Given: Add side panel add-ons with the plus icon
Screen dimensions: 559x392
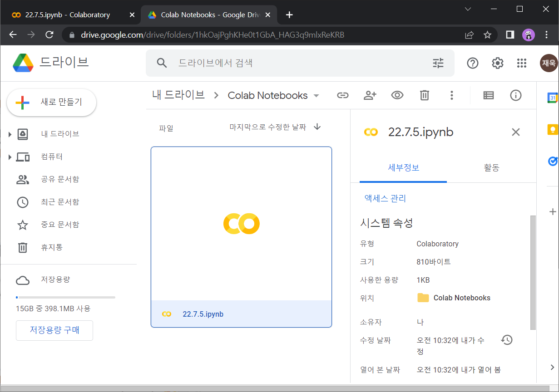Looking at the screenshot, I should 553,211.
